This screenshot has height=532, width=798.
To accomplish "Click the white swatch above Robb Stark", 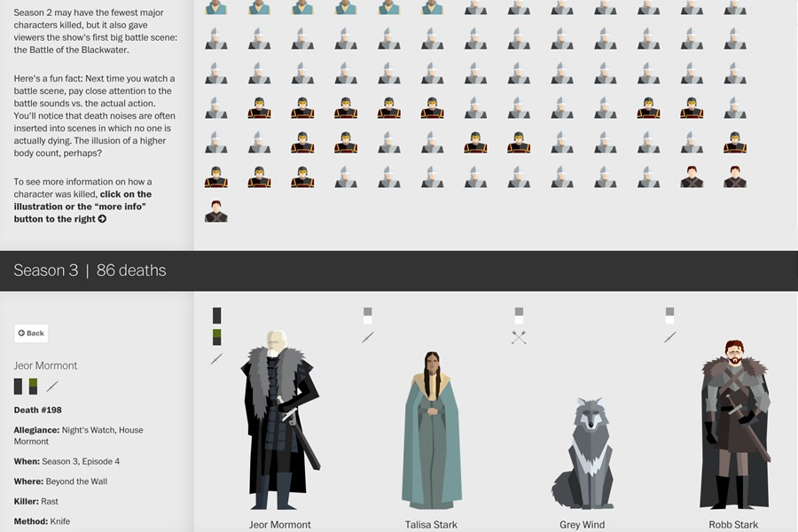I will (670, 320).
